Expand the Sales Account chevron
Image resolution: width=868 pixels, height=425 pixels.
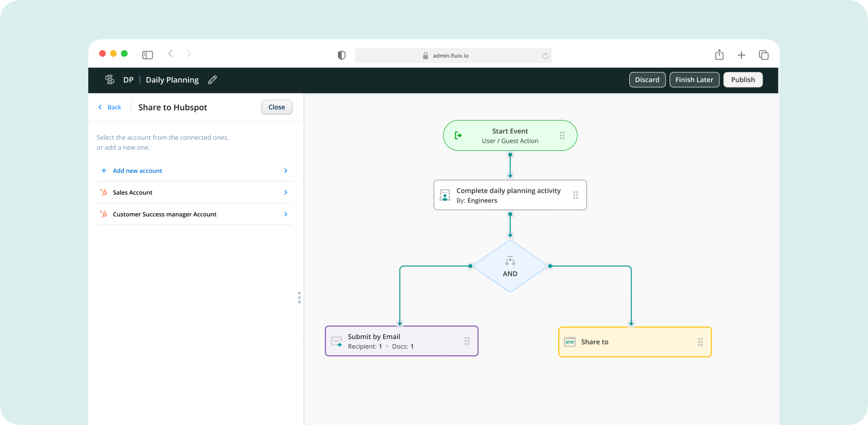[286, 192]
